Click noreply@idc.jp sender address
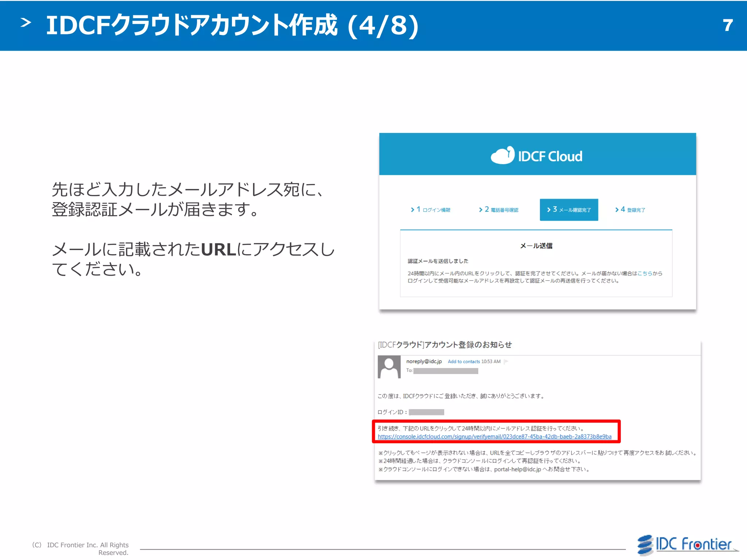Viewport: 747px width, 560px height. pyautogui.click(x=424, y=361)
